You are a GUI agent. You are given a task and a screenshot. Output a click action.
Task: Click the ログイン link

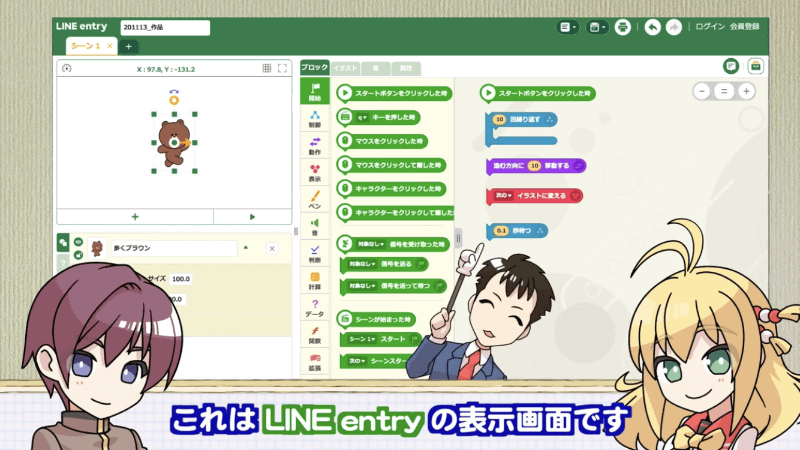pos(710,27)
